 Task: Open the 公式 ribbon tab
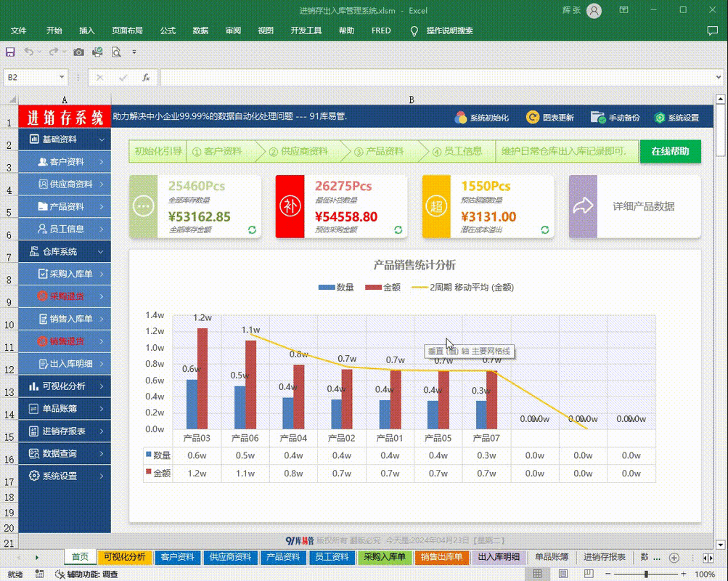[168, 31]
